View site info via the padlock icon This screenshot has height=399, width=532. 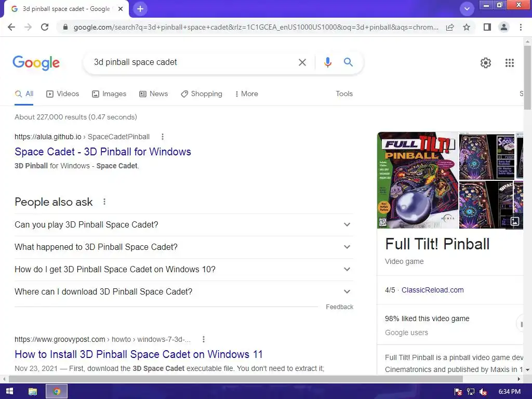tap(65, 27)
